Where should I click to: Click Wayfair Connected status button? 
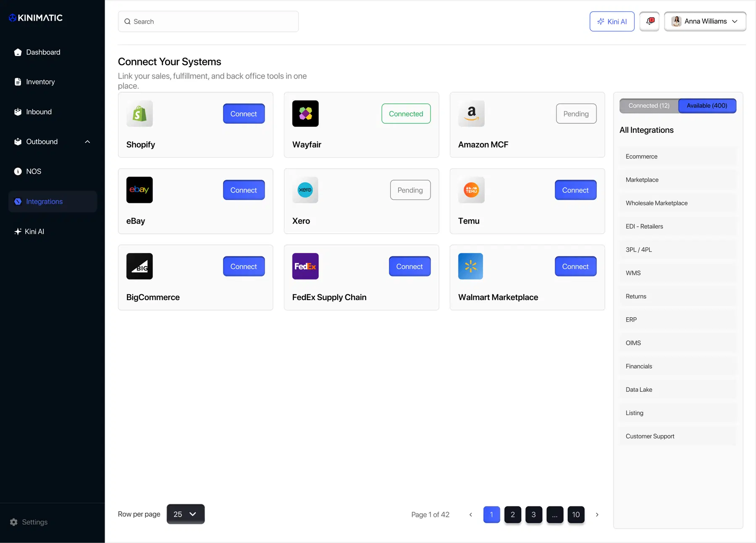(x=406, y=113)
